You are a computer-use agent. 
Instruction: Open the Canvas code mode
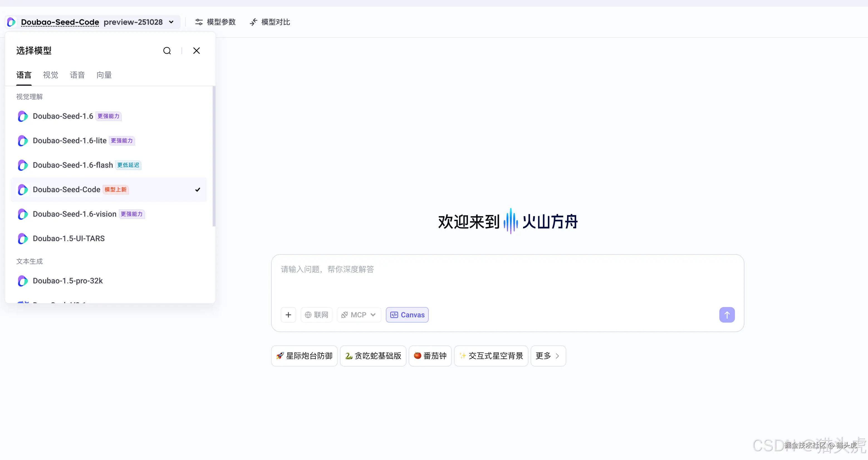pos(407,315)
